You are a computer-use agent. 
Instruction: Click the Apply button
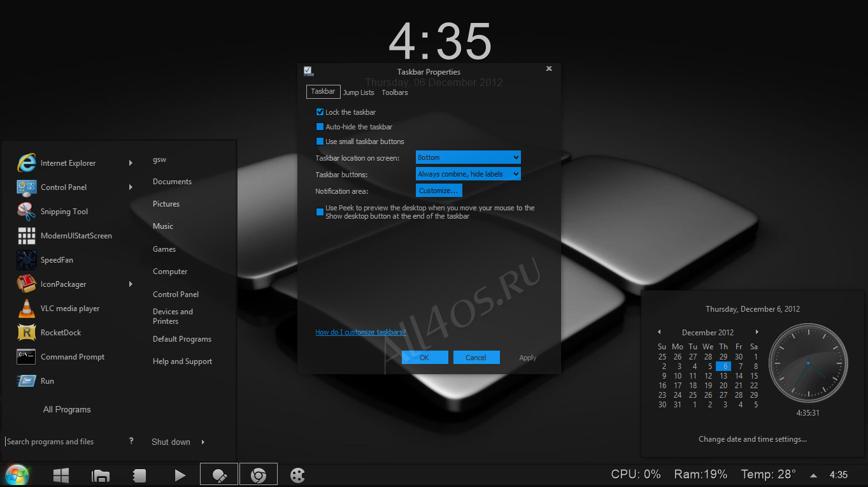coord(528,358)
